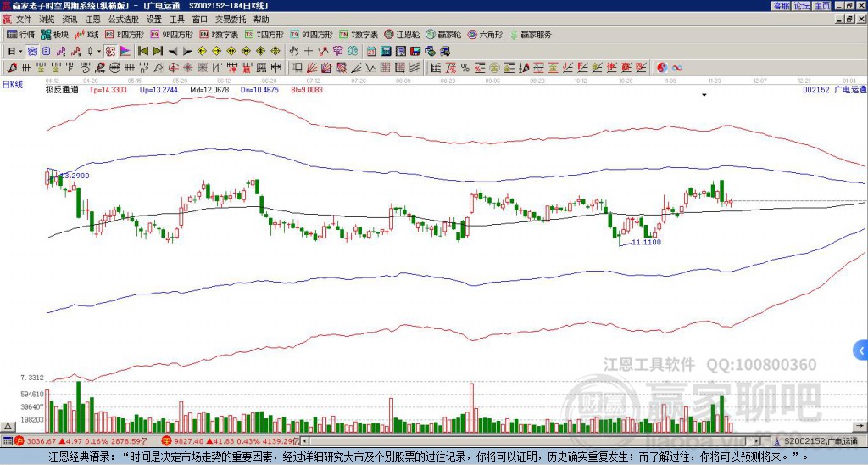The height and width of the screenshot is (465, 868).
Task: Launch the 江恩轮 Gann wheel
Action: click(x=402, y=34)
